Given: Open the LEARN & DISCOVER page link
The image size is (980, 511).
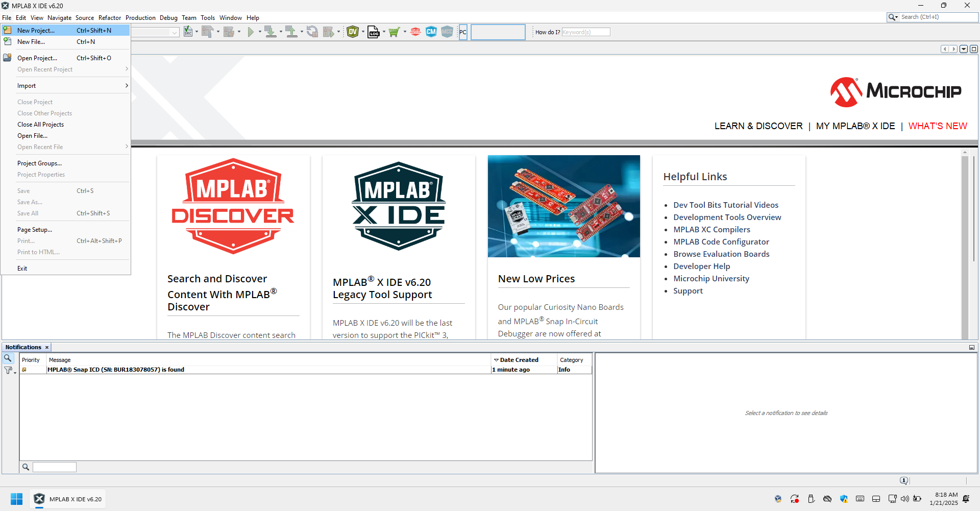Looking at the screenshot, I should click(758, 126).
